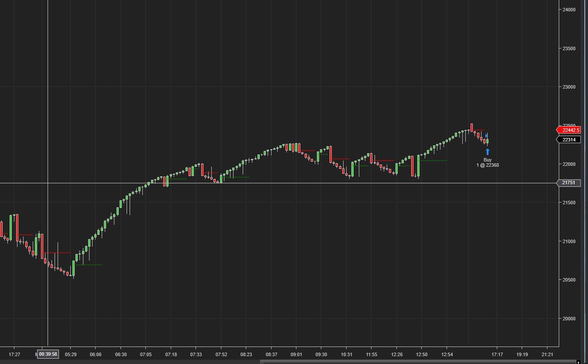
Task: Click 12:26 on the time axis
Action: [x=397, y=354]
